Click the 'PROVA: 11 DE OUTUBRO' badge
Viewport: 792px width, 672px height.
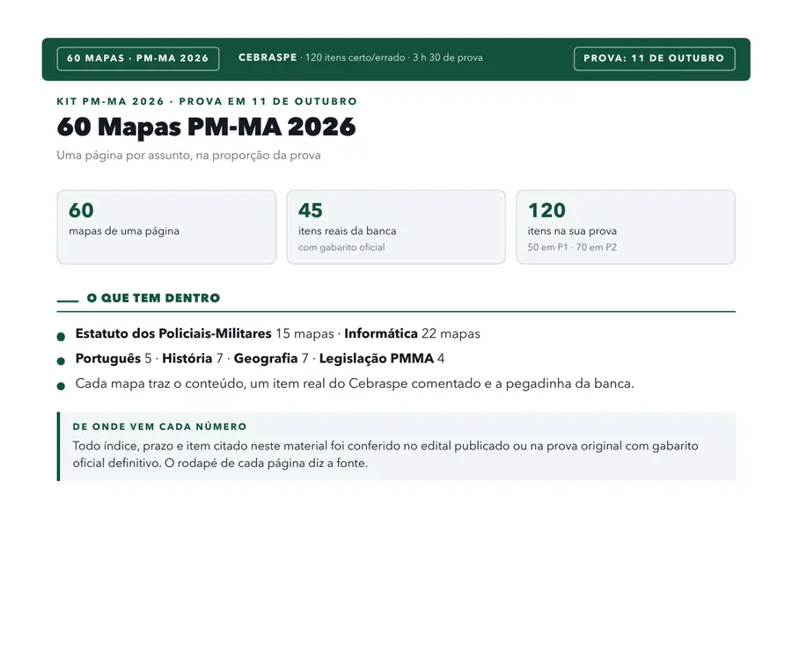coord(654,59)
